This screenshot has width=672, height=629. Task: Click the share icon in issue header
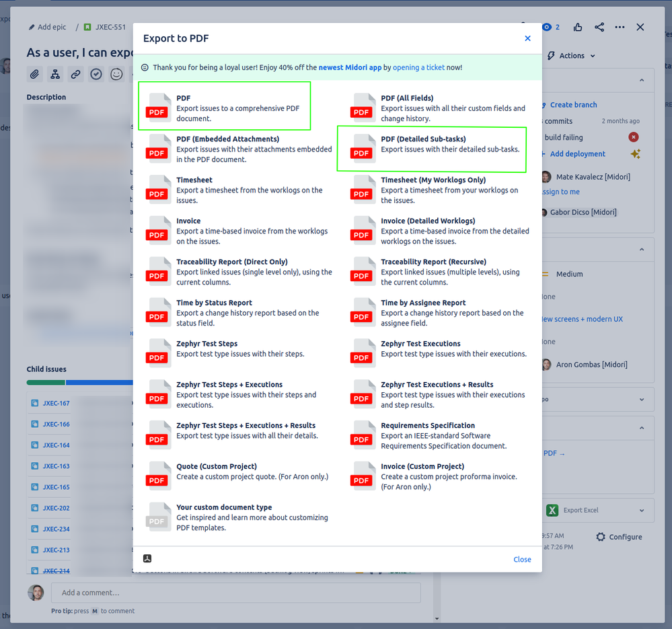(x=599, y=28)
